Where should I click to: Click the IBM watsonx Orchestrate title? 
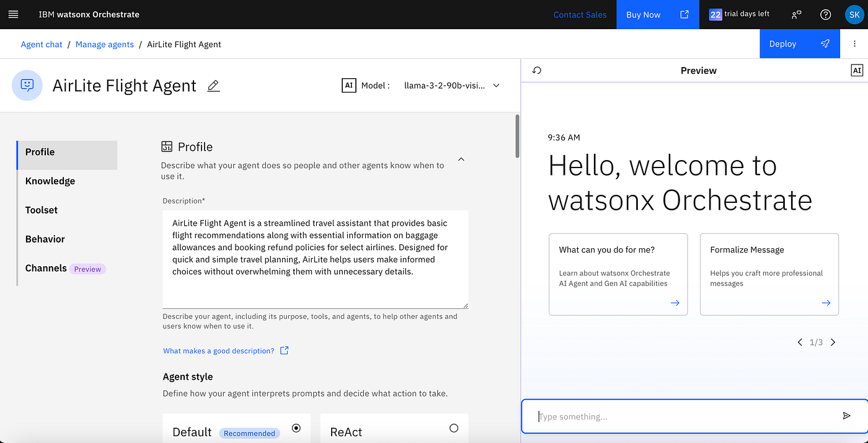pyautogui.click(x=89, y=14)
